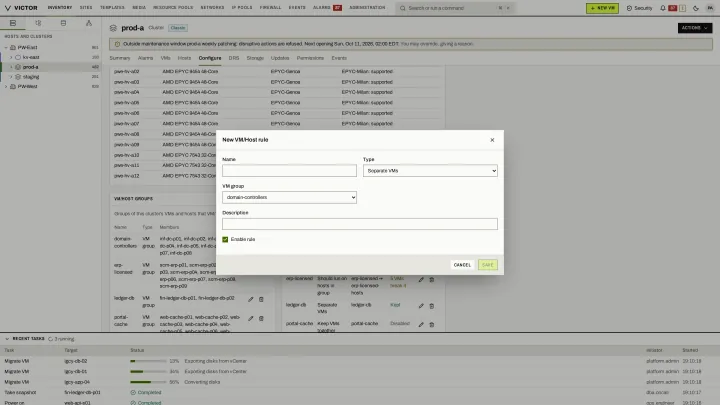The height and width of the screenshot is (405, 720).
Task: Close the New VM/Host rule dialog
Action: click(x=492, y=140)
